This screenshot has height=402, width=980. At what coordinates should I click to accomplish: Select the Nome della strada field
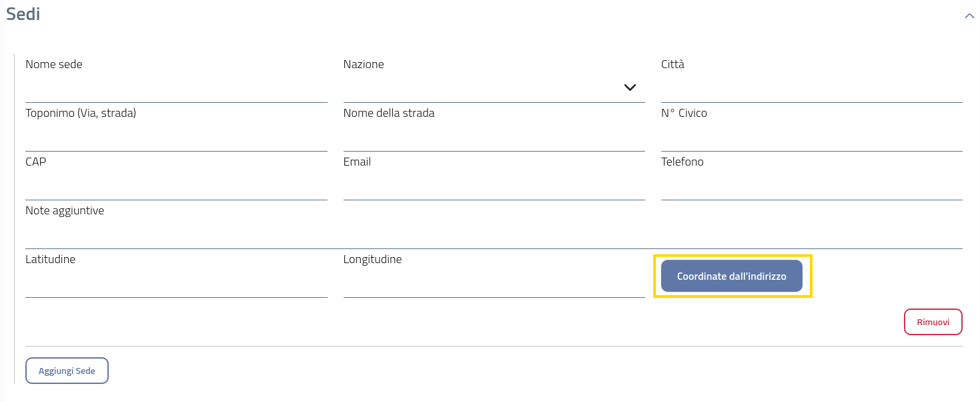tap(494, 138)
